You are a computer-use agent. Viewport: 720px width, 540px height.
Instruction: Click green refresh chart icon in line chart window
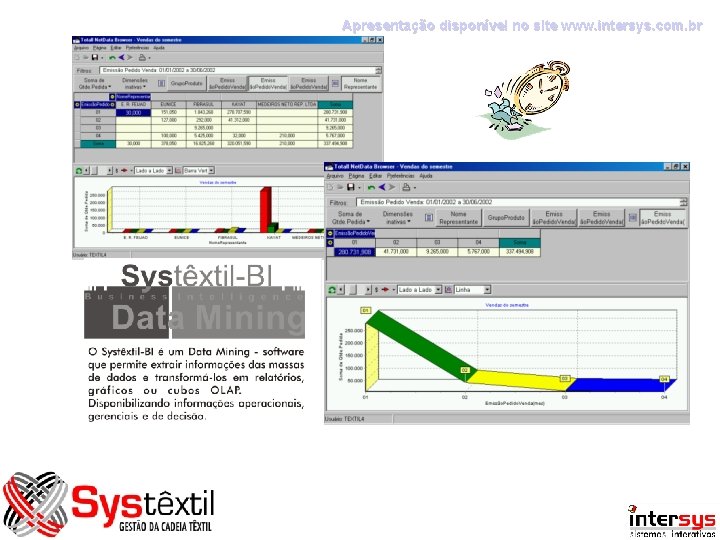(332, 290)
